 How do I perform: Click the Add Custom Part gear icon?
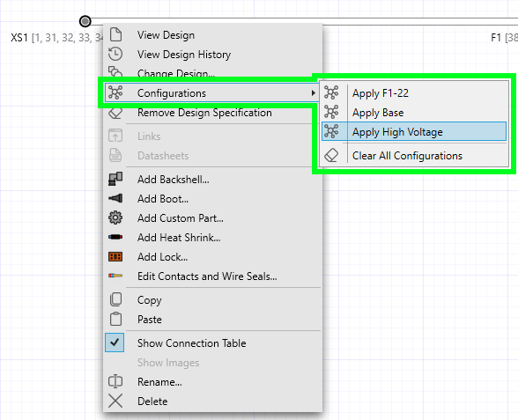(115, 218)
